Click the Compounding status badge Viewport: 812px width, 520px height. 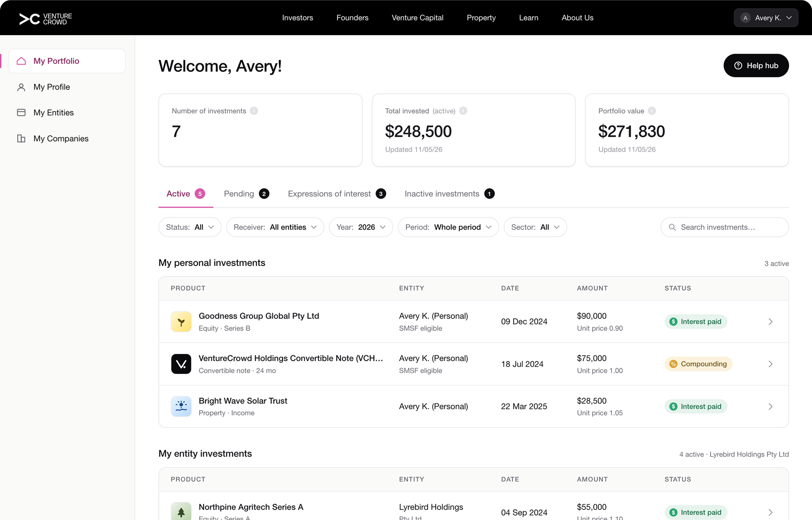[x=698, y=364]
